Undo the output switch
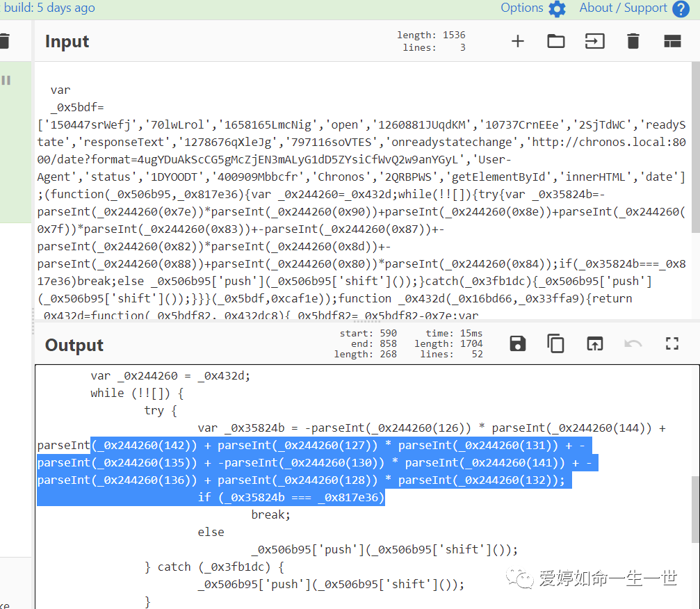 tap(633, 344)
